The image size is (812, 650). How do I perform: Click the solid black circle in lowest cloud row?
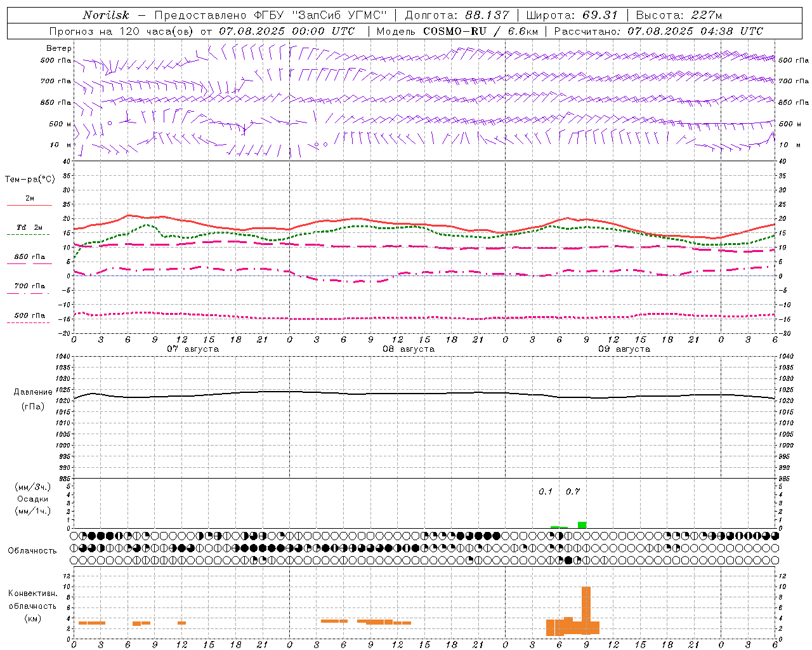(x=568, y=560)
